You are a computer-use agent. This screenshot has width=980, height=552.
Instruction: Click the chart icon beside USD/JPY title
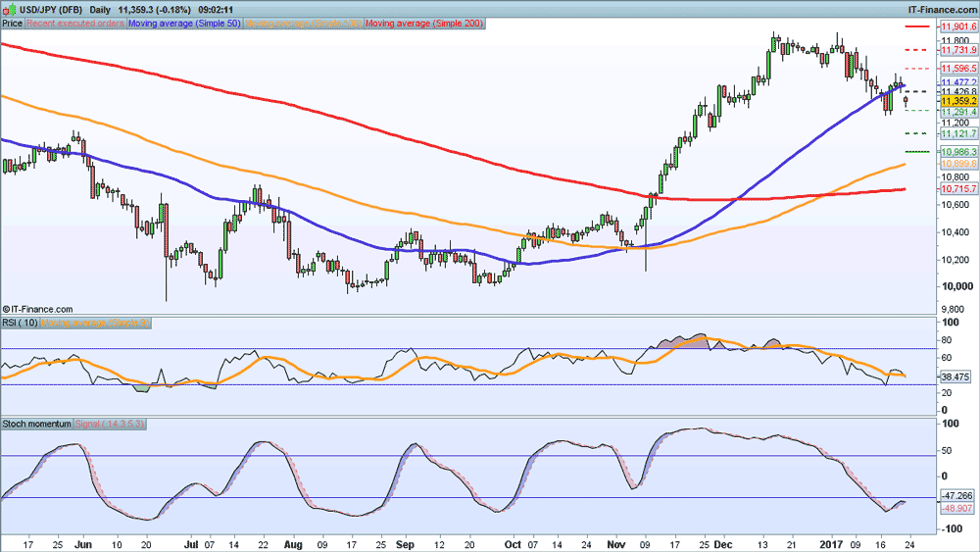coord(9,10)
